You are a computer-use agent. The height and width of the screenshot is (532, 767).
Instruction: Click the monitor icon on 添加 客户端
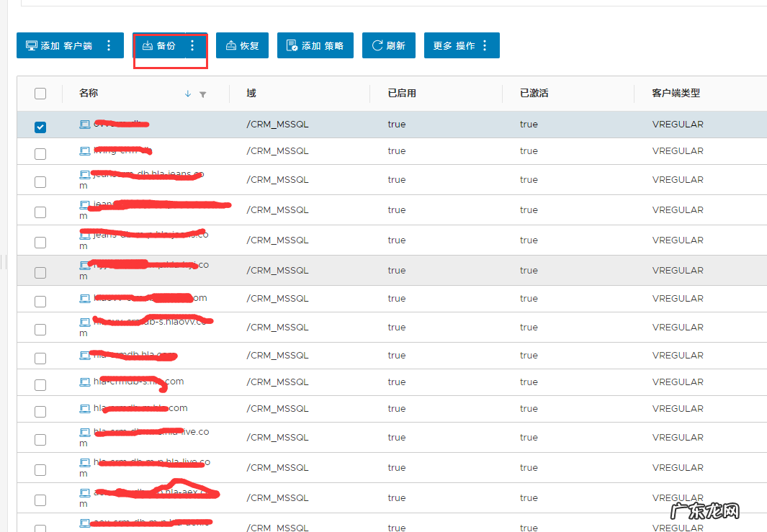[x=32, y=45]
